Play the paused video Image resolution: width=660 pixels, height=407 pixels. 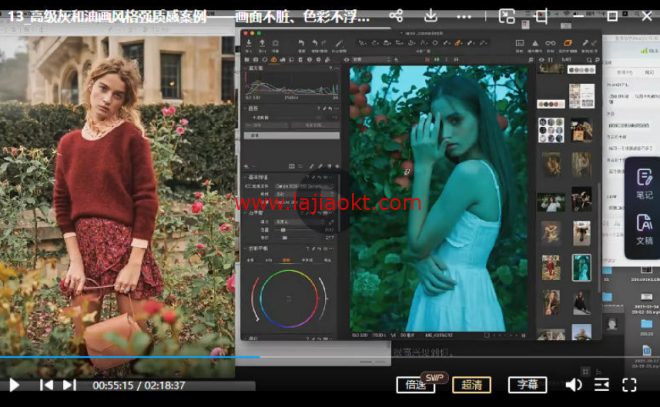[x=14, y=385]
